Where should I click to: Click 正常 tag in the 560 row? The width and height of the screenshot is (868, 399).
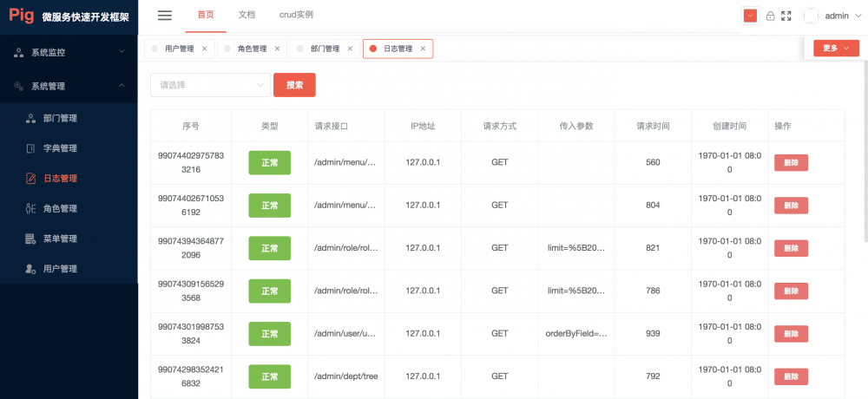(270, 163)
